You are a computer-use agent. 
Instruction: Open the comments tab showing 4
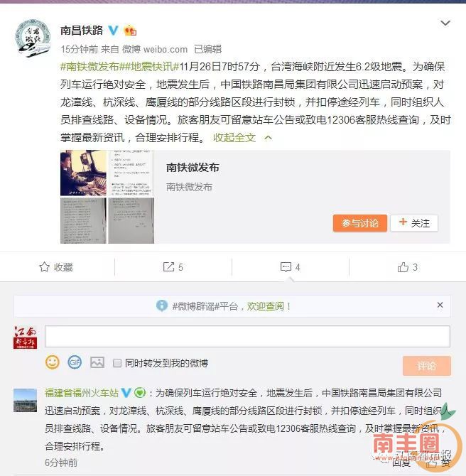pyautogui.click(x=291, y=267)
